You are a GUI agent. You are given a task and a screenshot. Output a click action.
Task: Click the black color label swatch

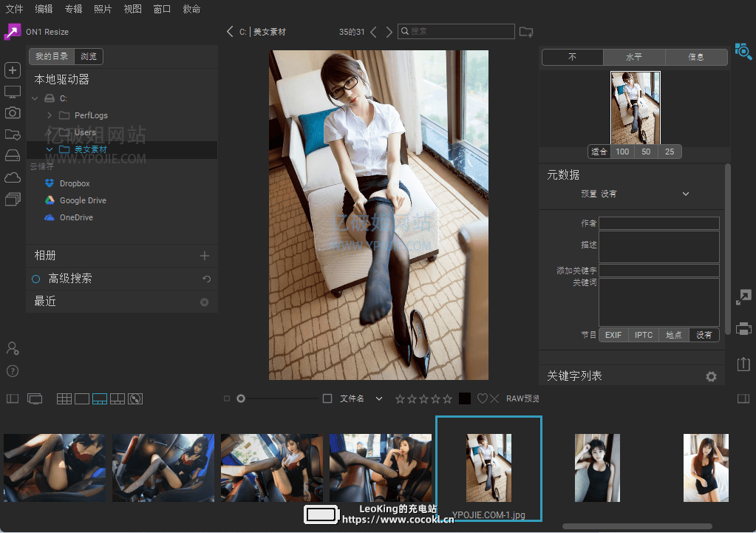tap(465, 398)
